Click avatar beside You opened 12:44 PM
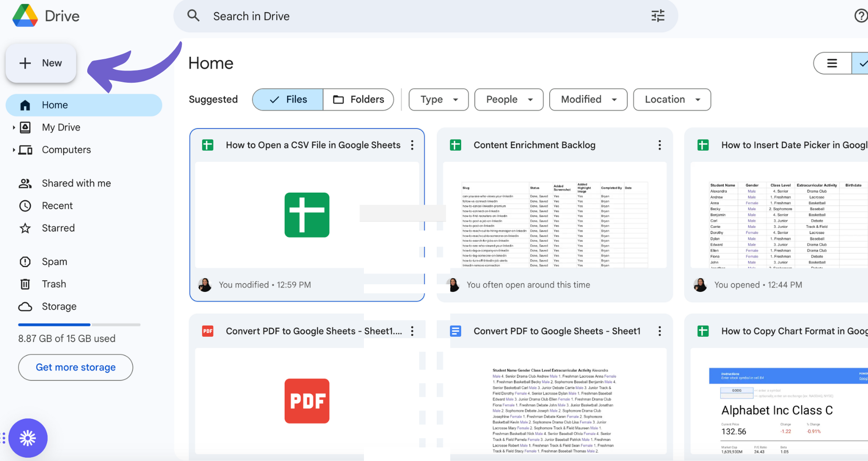The width and height of the screenshot is (868, 461). pyautogui.click(x=700, y=285)
